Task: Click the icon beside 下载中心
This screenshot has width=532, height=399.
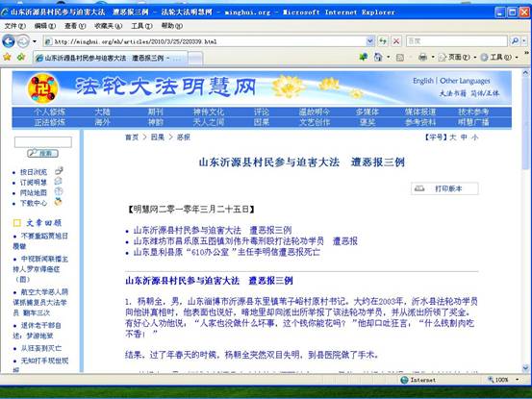Action: 59,202
